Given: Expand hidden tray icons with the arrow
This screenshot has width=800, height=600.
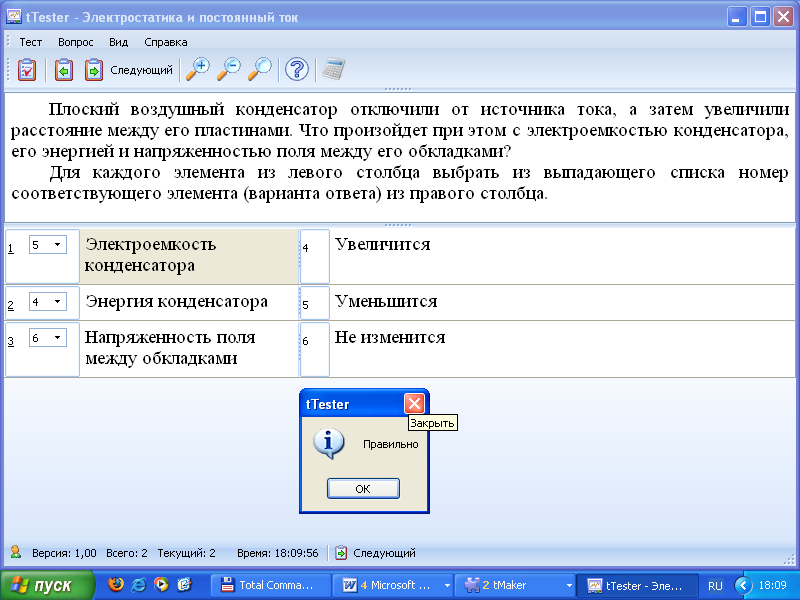Looking at the screenshot, I should point(743,585).
